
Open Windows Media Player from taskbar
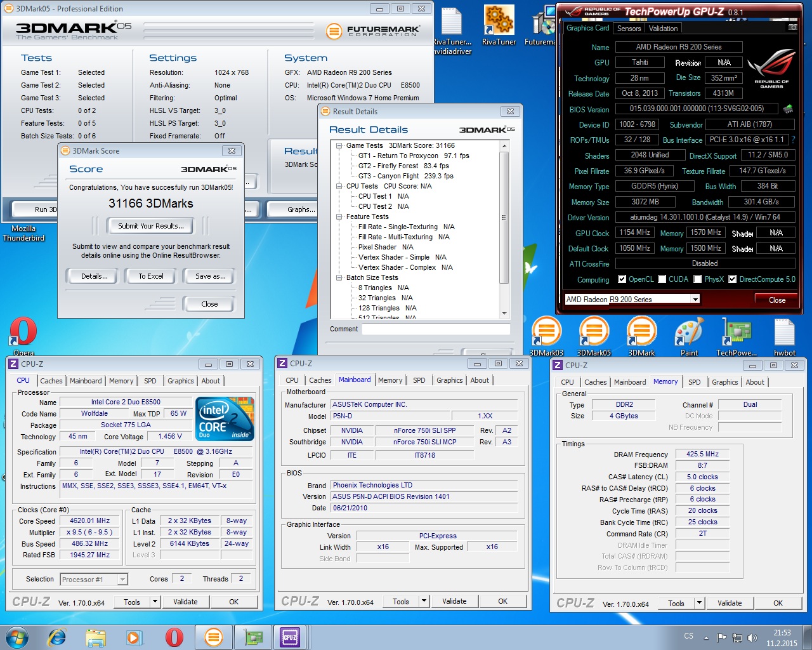coord(134,637)
